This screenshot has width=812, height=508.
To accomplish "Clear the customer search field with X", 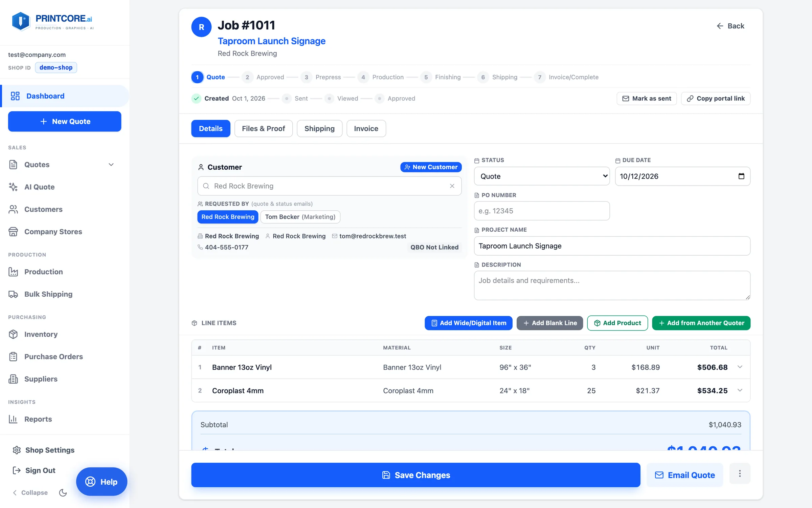I will coord(452,186).
